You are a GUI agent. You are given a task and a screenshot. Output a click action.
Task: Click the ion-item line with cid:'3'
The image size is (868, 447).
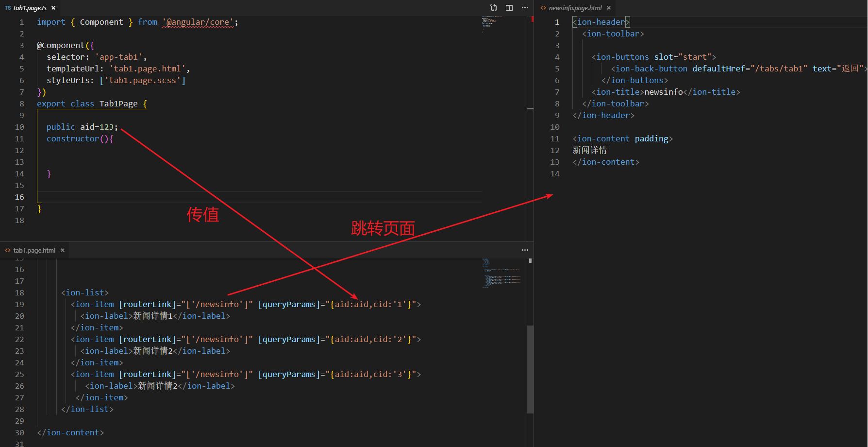246,374
